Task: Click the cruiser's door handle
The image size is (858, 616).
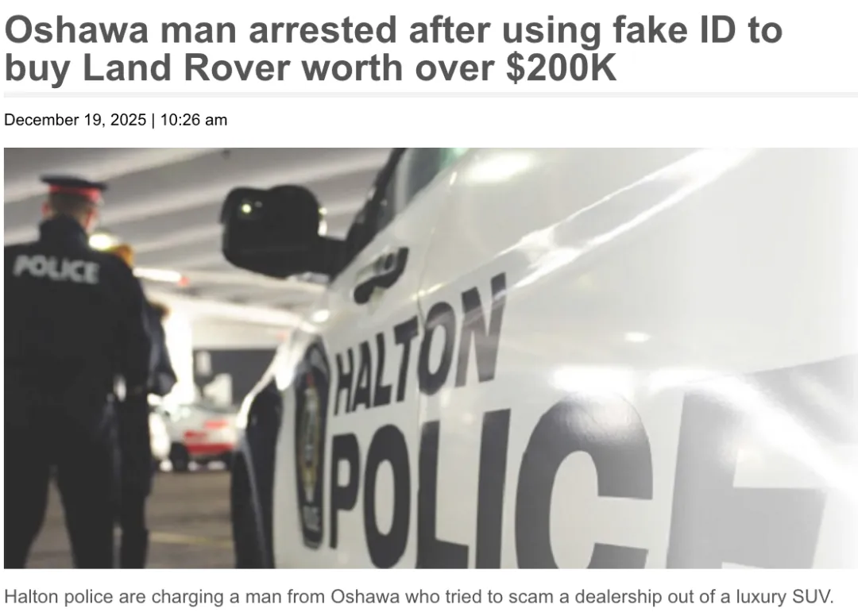Action: click(x=380, y=275)
